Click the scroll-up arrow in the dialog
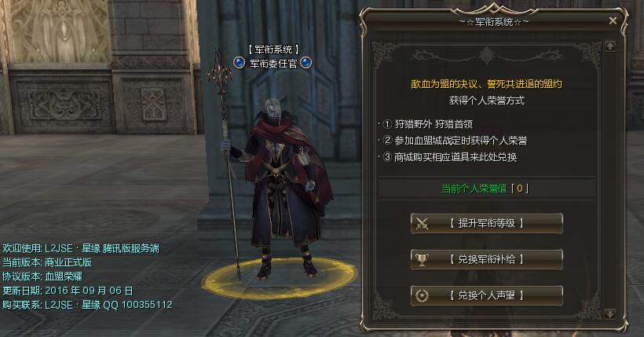The width and height of the screenshot is (644, 337). coord(610,46)
